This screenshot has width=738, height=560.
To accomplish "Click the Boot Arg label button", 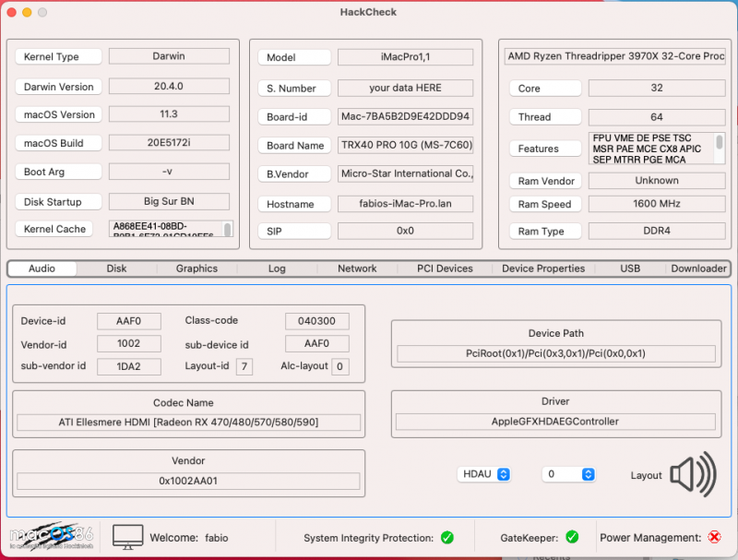I will point(57,172).
